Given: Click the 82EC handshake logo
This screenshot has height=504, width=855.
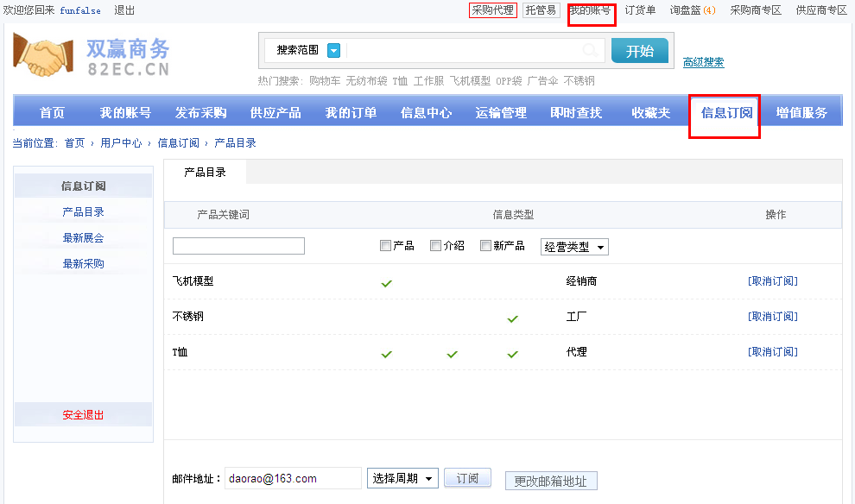Looking at the screenshot, I should coord(41,55).
